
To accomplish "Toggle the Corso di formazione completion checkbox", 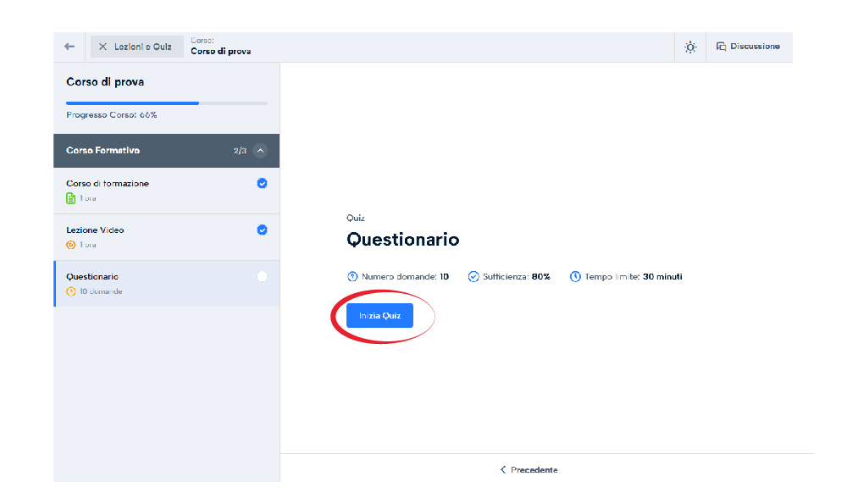I will pyautogui.click(x=262, y=183).
